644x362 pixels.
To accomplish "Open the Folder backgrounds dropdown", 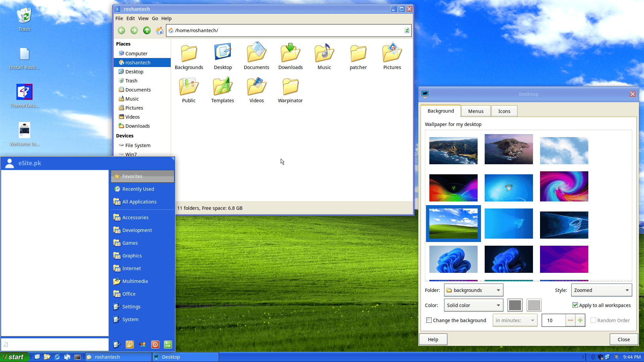I will [474, 290].
